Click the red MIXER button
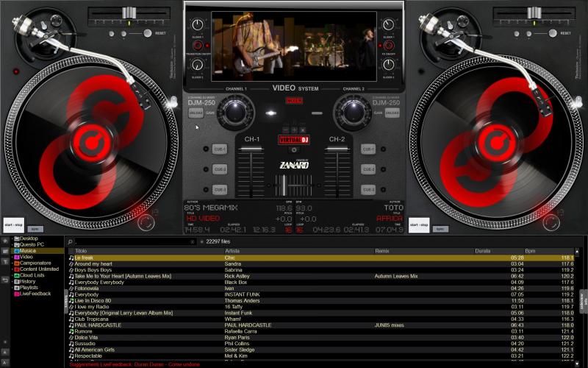 point(294,101)
